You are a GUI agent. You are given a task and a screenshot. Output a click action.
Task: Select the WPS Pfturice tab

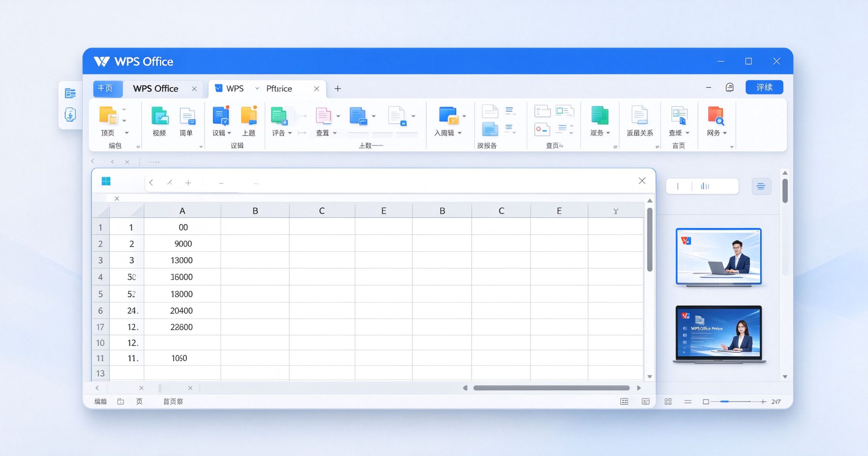(267, 89)
